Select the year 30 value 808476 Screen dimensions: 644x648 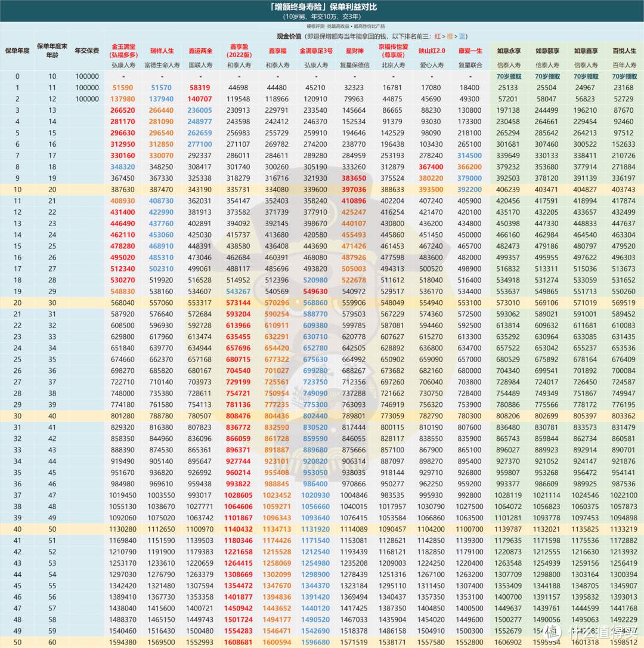coord(239,416)
